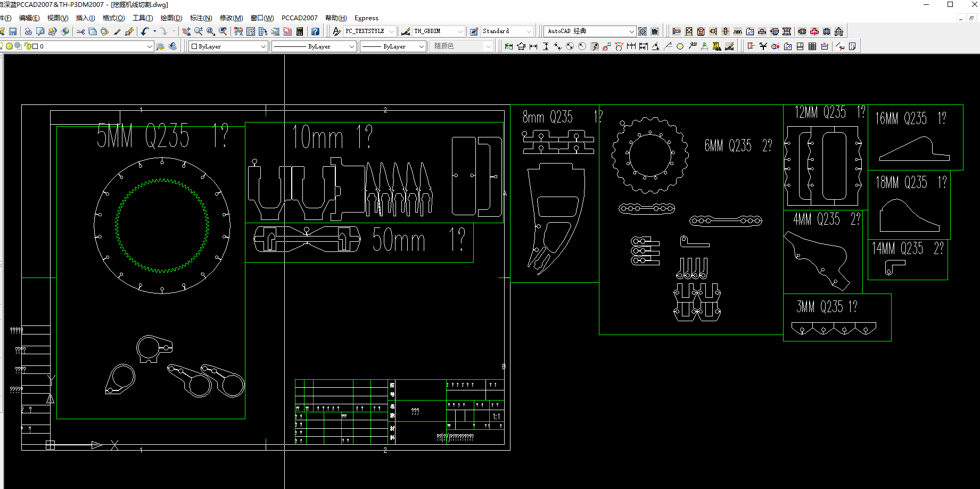Expand the layer list dropdown

[150, 46]
